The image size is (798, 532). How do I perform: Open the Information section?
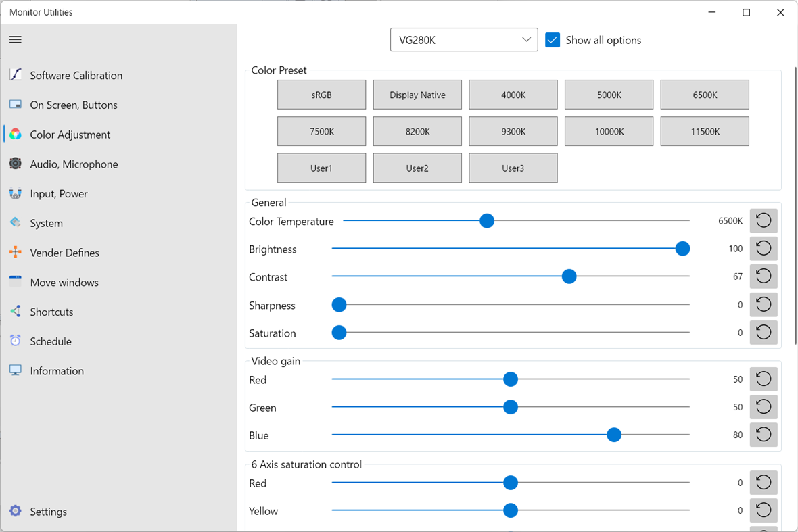[57, 370]
